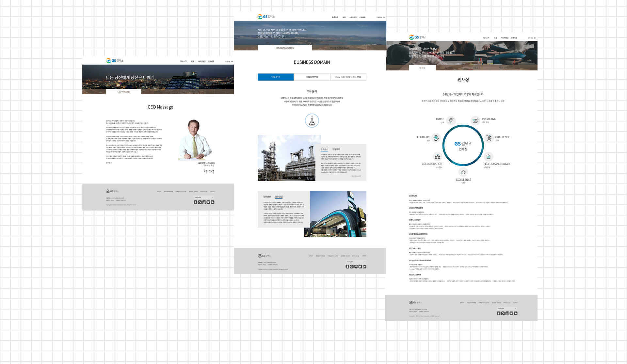The height and width of the screenshot is (364, 627).
Task: Click the EXCELLENCE thumbs-up icon
Action: [463, 172]
